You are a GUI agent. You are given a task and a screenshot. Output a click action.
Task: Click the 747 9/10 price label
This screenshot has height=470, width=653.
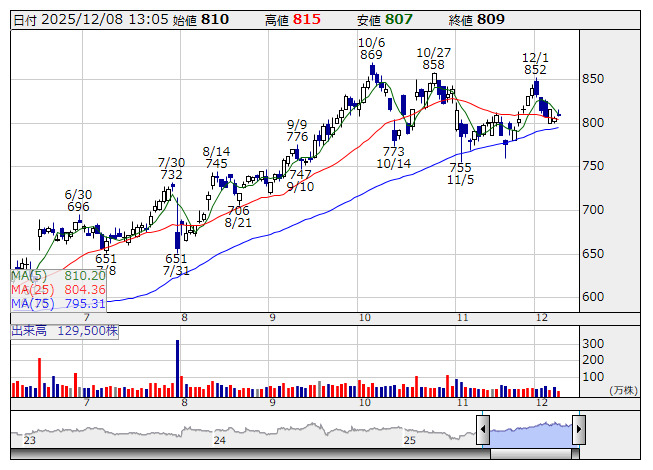300,180
